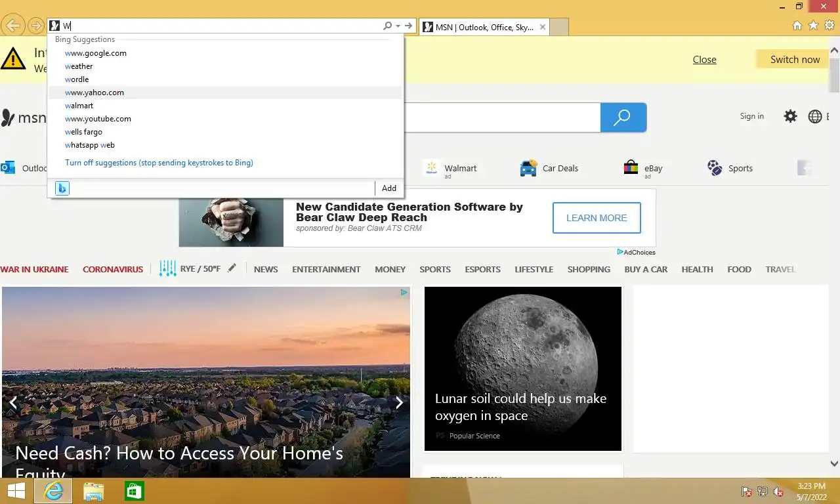Open a new blank tab

(558, 28)
